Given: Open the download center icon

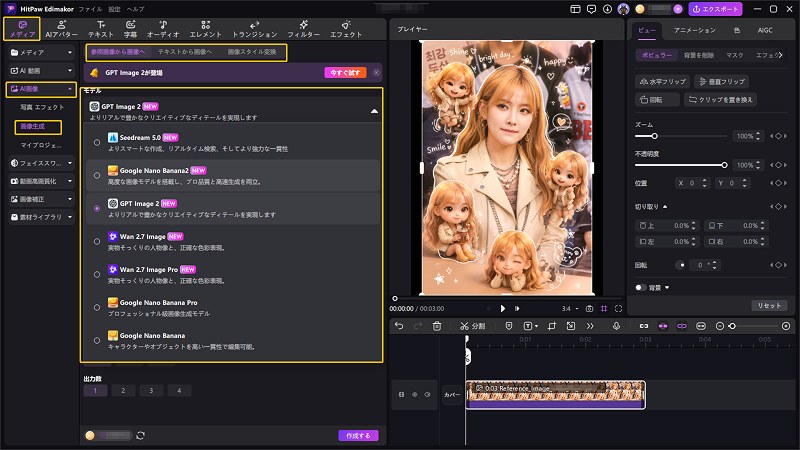Looking at the screenshot, I should click(607, 9).
